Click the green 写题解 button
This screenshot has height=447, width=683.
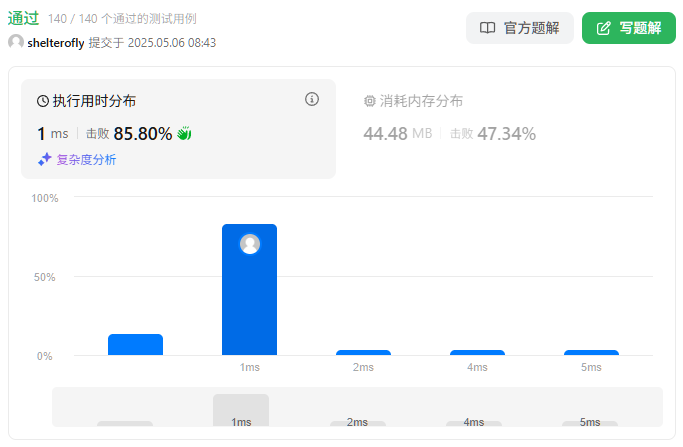[629, 28]
